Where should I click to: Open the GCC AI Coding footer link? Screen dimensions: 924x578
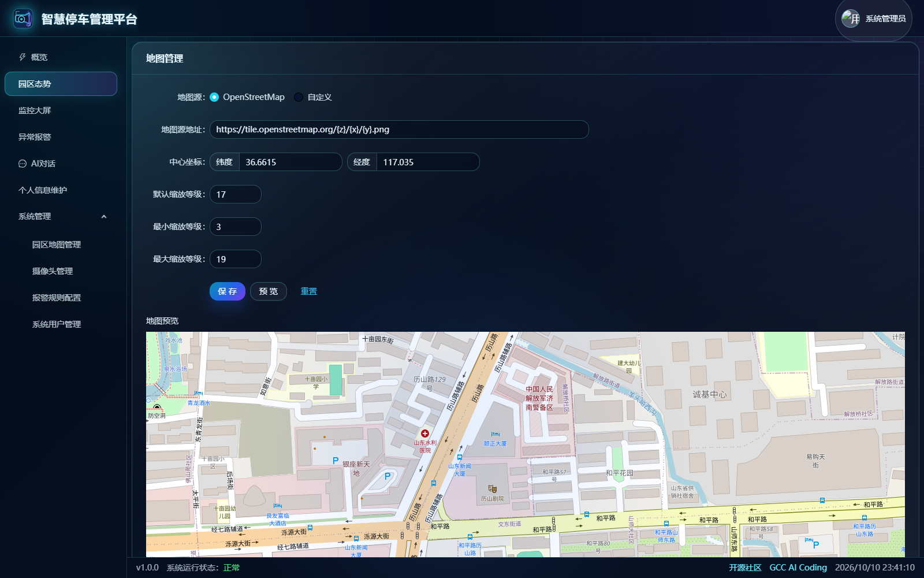point(798,568)
